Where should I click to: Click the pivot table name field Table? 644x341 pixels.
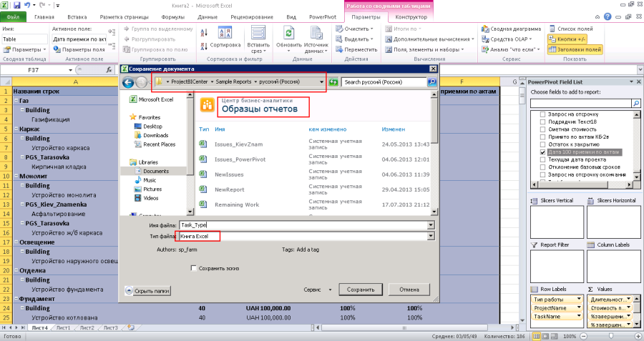coord(24,39)
